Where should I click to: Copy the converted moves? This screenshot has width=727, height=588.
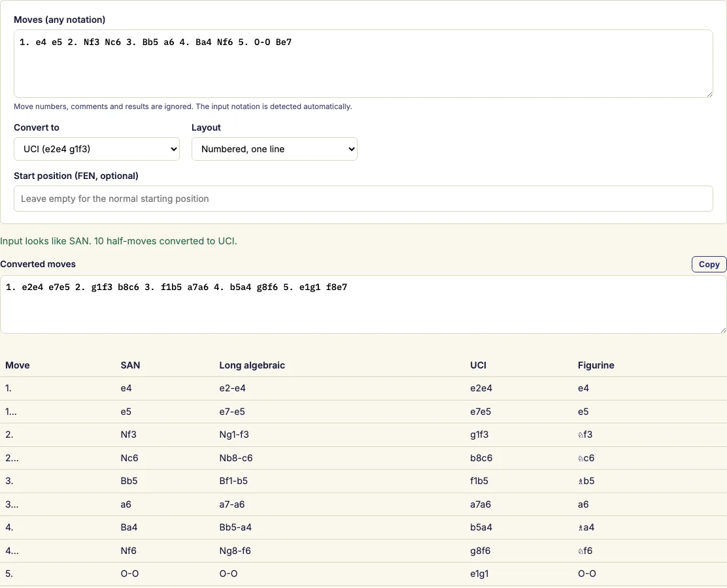point(709,264)
